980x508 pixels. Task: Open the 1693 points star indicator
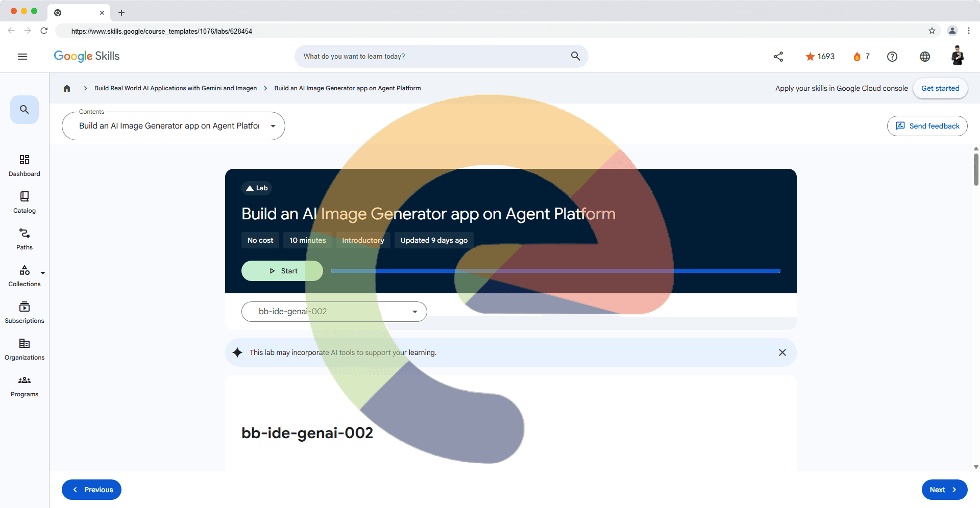point(820,57)
